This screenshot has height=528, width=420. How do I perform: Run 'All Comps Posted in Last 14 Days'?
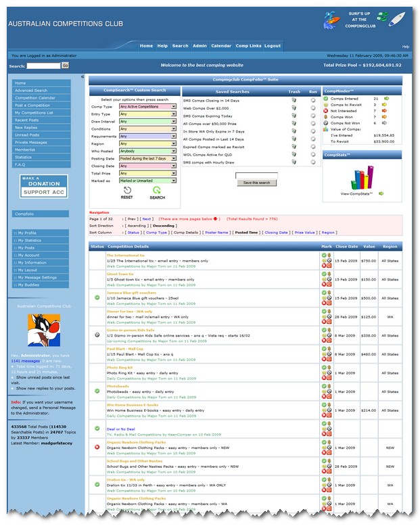(313, 139)
